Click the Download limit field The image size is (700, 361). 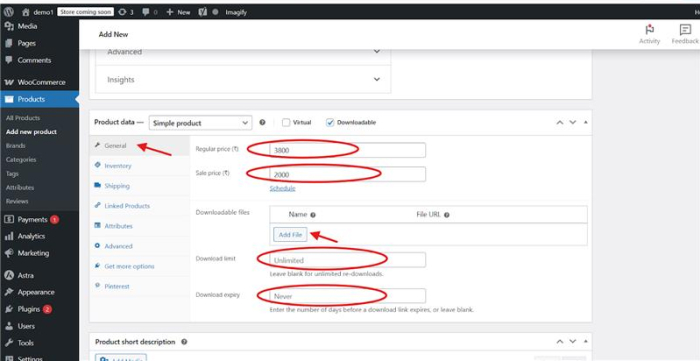tap(347, 260)
